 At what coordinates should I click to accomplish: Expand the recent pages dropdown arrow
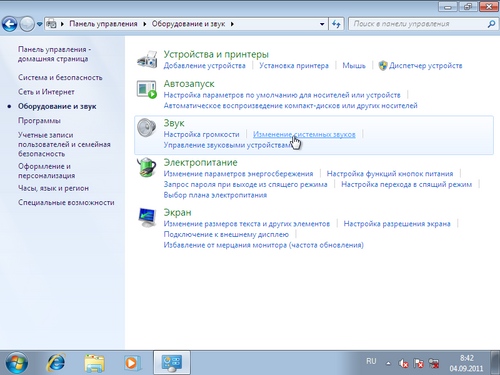pos(39,24)
